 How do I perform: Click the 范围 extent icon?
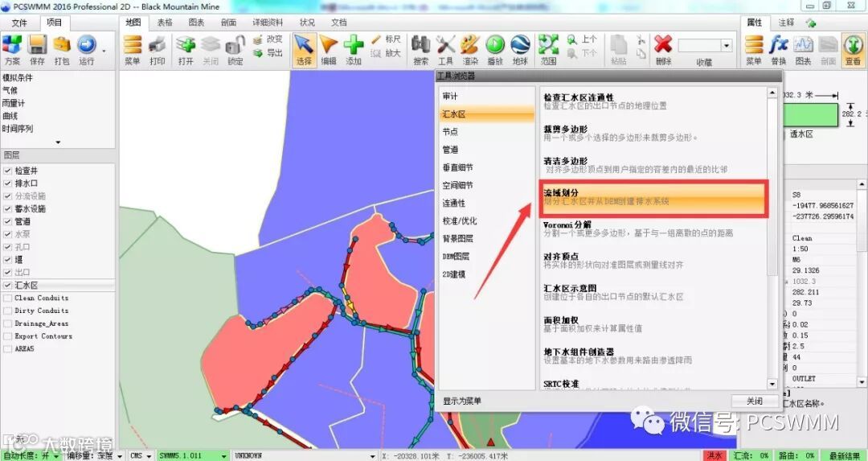[x=548, y=50]
